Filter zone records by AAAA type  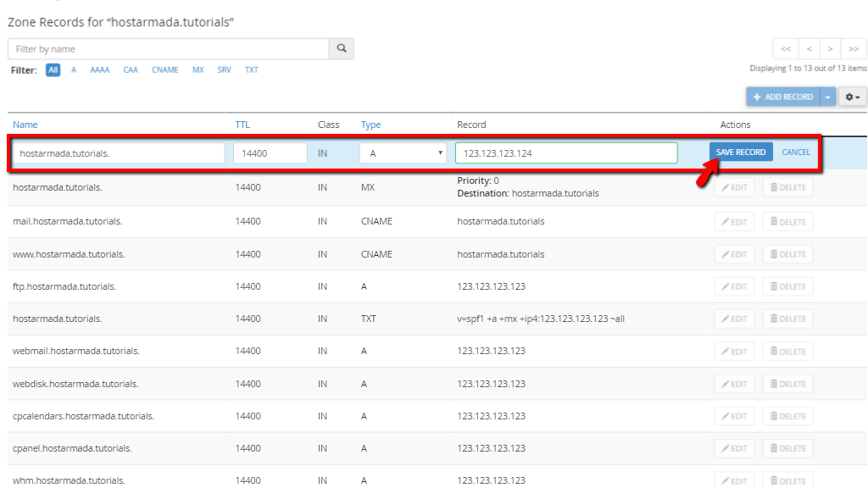[100, 69]
